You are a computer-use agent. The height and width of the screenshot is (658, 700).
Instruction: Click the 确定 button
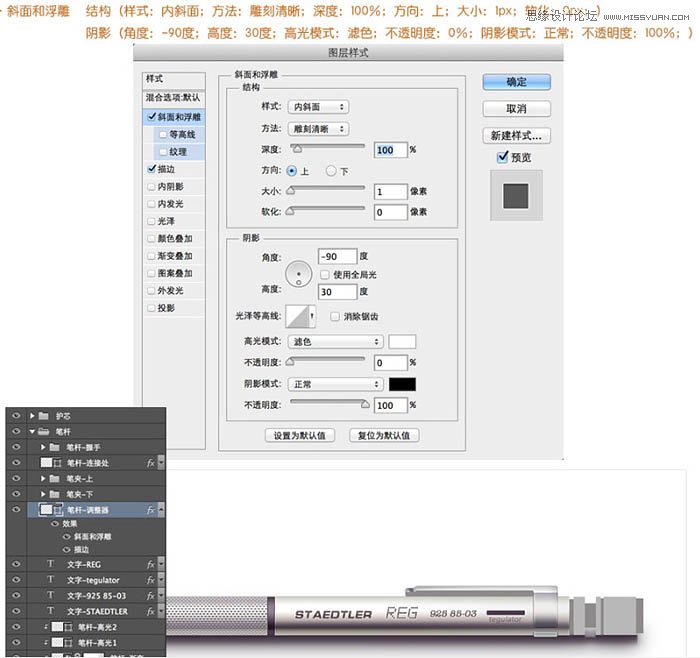517,82
